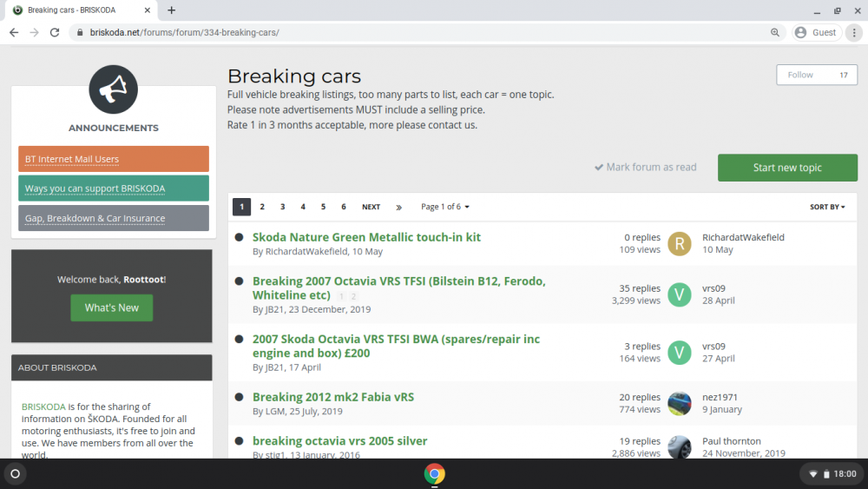Click the green BRISKODA link in About
Image resolution: width=868 pixels, height=489 pixels.
click(43, 406)
